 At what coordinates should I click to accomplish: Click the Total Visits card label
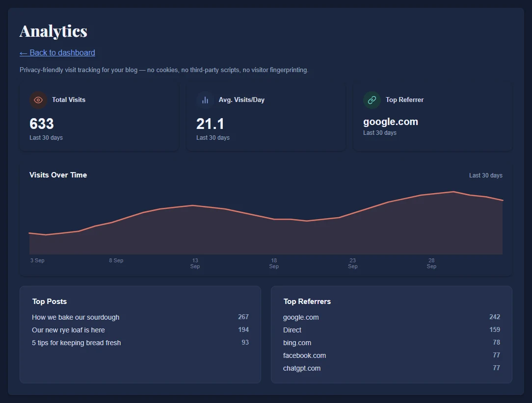[69, 100]
